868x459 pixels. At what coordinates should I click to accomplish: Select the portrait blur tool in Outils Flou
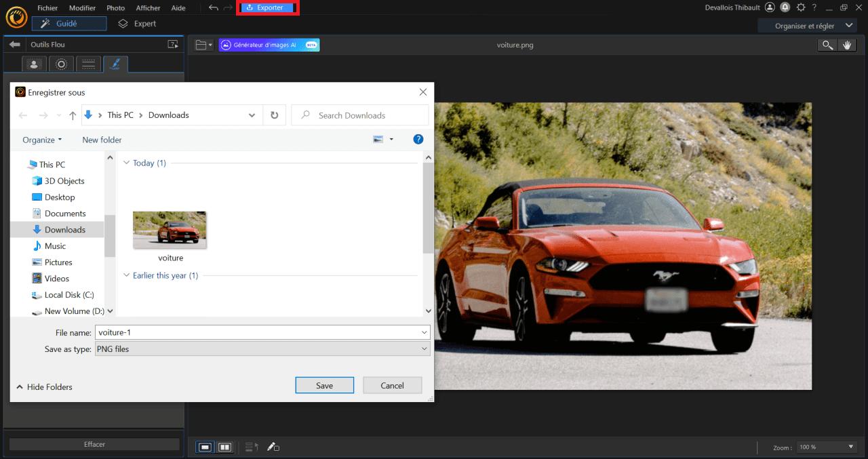35,64
